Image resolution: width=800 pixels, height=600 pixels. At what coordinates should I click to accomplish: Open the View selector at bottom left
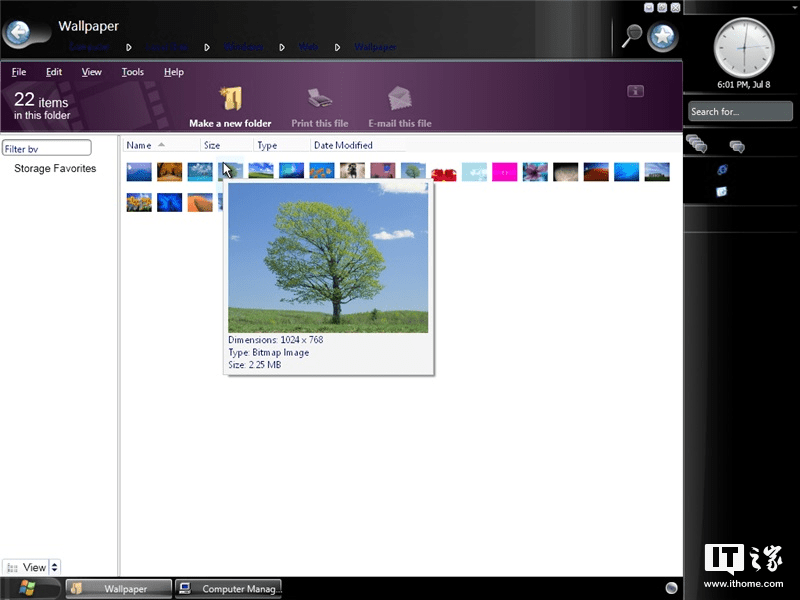coord(30,567)
